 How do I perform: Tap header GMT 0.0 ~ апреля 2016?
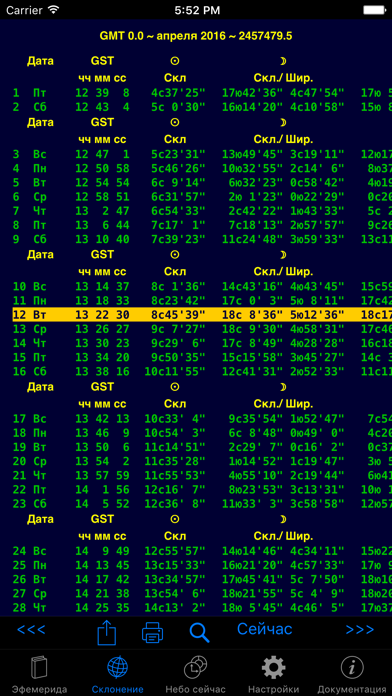[x=196, y=36]
